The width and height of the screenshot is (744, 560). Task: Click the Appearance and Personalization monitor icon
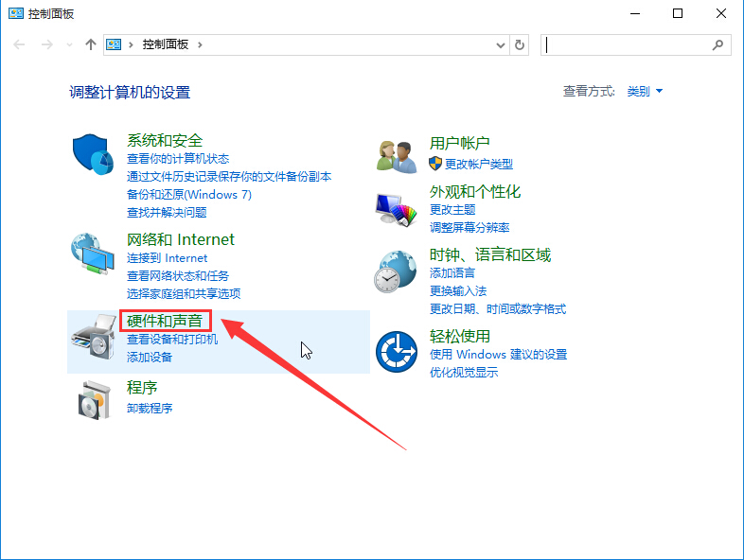(397, 205)
